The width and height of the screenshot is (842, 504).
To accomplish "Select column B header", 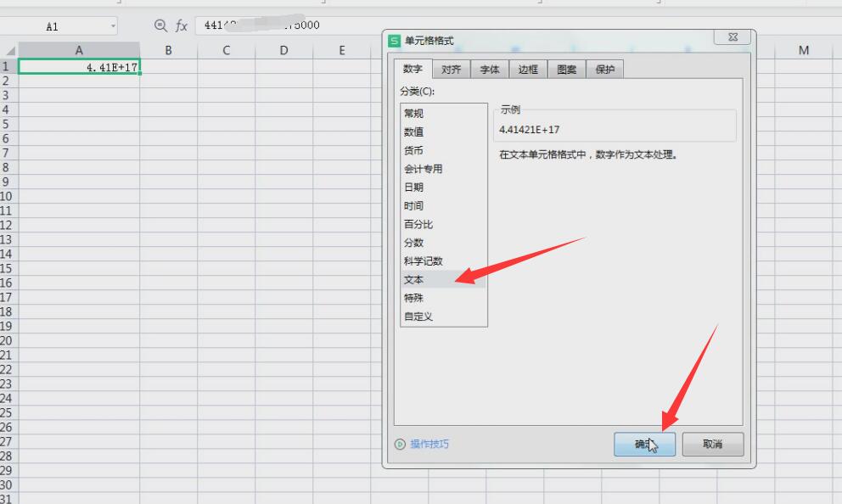I will [x=168, y=51].
